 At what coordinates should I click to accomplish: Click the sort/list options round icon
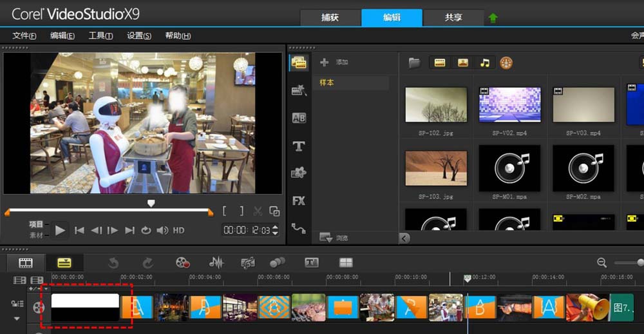pos(506,63)
